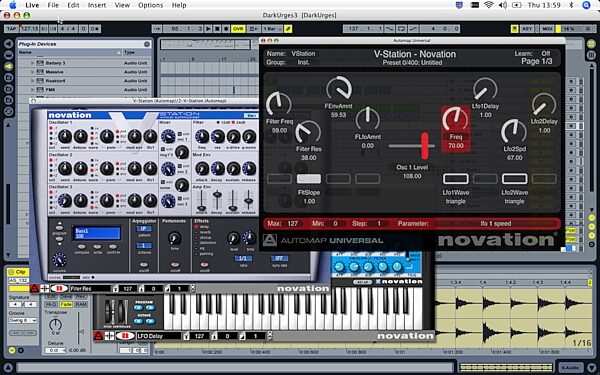The image size is (600, 375).
Task: Open the 1 Bar quantization menu
Action: [x=272, y=29]
